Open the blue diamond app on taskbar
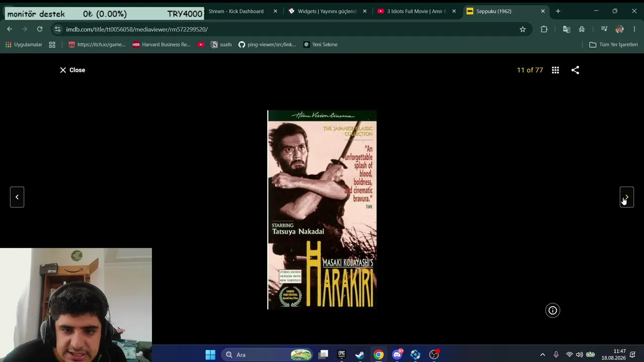This screenshot has width=644, height=362. pyautogui.click(x=415, y=355)
